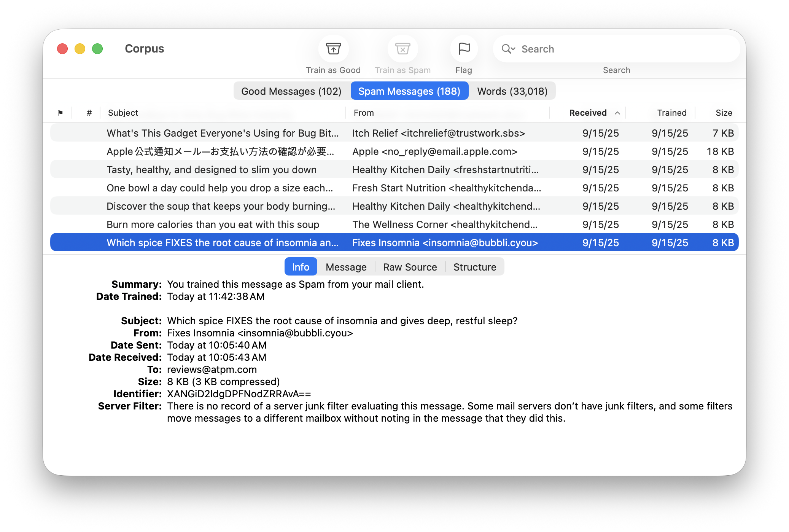The height and width of the screenshot is (532, 789).
Task: Click the Trained column header
Action: click(671, 113)
